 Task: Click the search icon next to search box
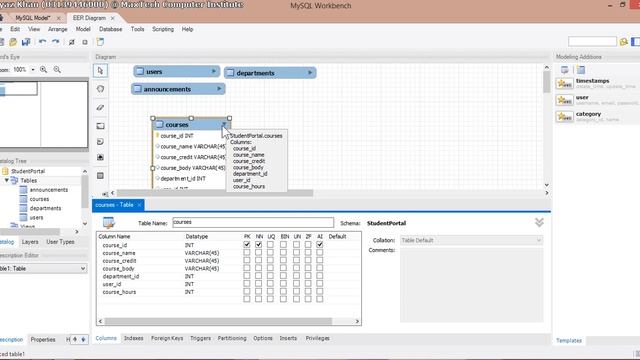(x=623, y=42)
